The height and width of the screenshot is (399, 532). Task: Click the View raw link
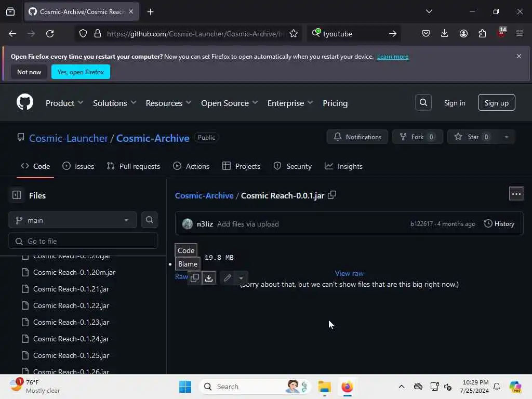[x=349, y=273]
